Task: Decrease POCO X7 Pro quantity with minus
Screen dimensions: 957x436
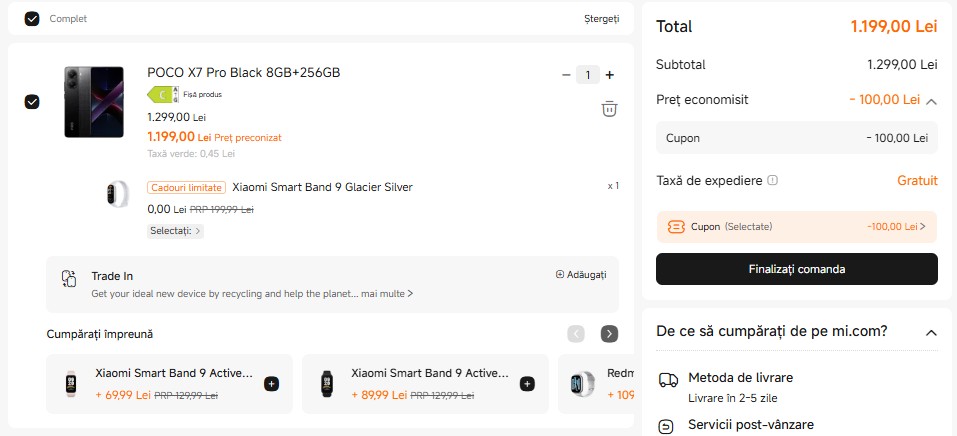Action: tap(566, 75)
